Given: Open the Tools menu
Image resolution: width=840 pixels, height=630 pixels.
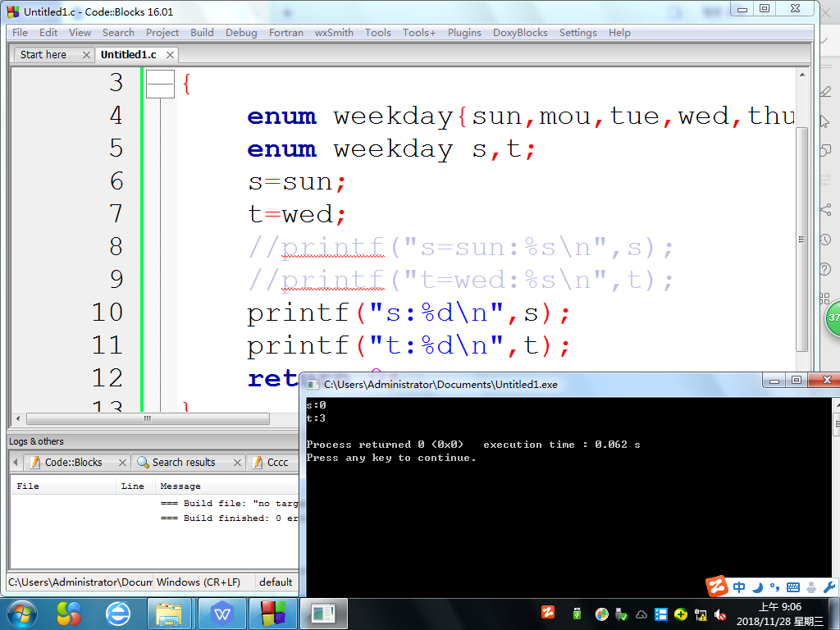Looking at the screenshot, I should (378, 33).
